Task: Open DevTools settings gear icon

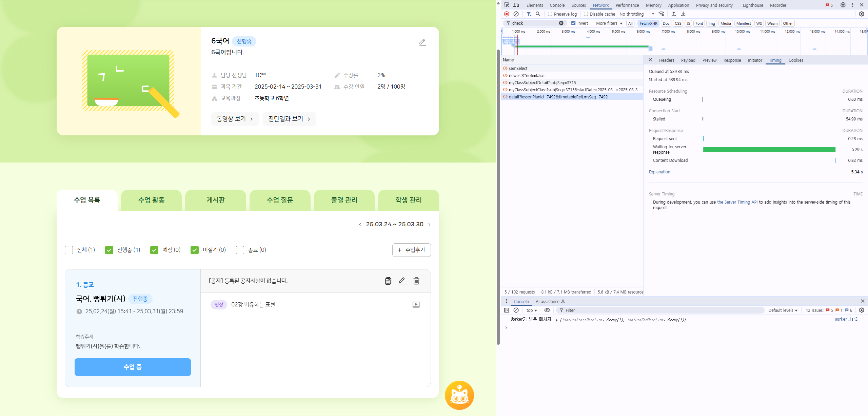Action: coord(843,5)
